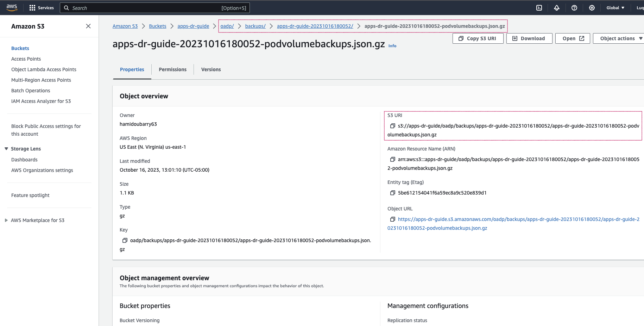Click the settings gear icon
The height and width of the screenshot is (326, 644).
(x=592, y=8)
